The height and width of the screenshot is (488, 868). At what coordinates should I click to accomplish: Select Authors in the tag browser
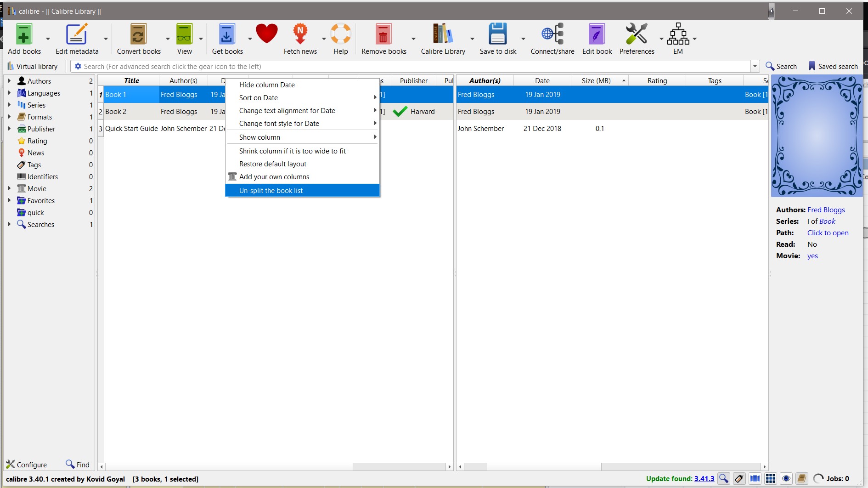39,81
